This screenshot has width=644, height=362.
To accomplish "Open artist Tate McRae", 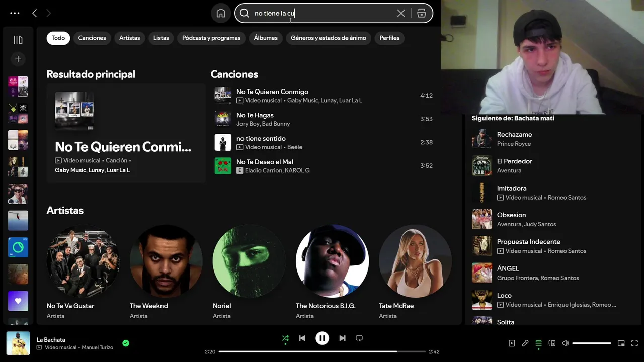I will pyautogui.click(x=415, y=272).
